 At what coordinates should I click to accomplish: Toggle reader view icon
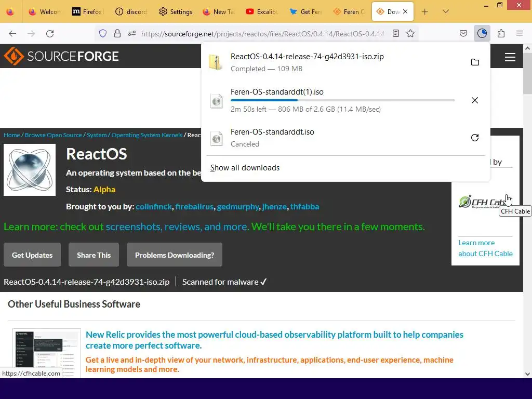395,33
